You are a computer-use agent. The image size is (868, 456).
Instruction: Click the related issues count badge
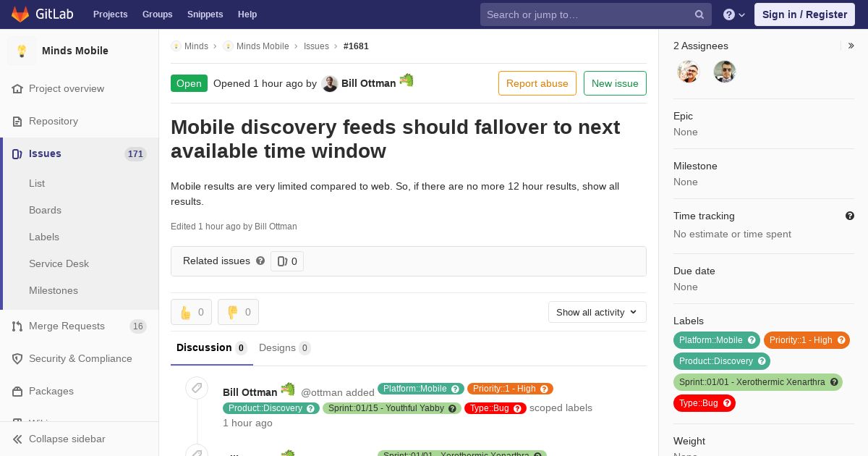pyautogui.click(x=287, y=261)
